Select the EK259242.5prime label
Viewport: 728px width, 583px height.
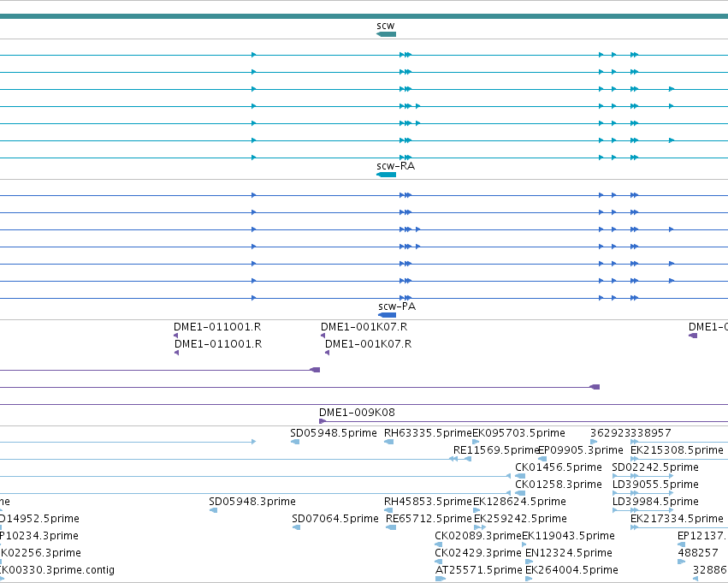[520, 519]
